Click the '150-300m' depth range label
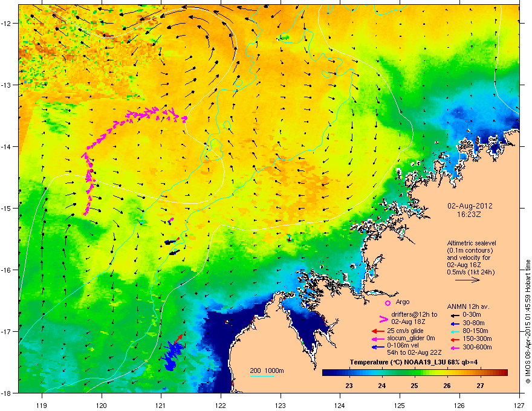 [x=477, y=339]
